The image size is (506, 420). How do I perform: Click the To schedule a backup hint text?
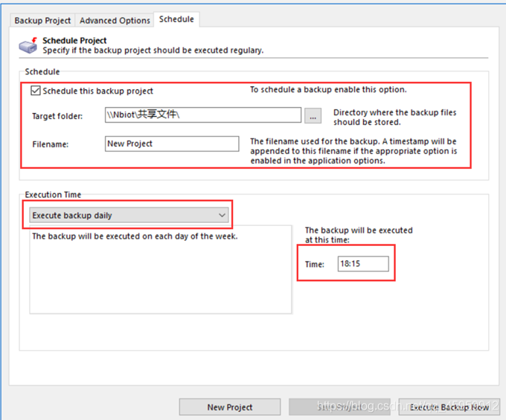coord(328,90)
